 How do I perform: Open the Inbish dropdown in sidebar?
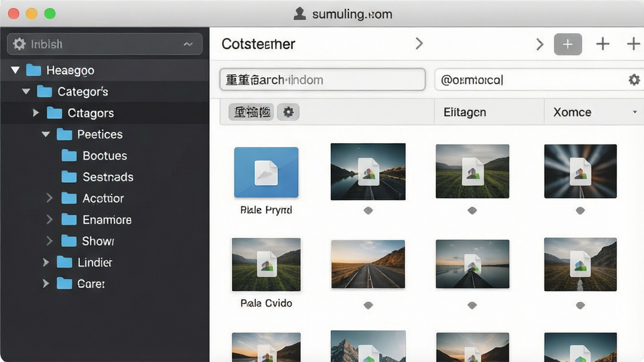[105, 44]
